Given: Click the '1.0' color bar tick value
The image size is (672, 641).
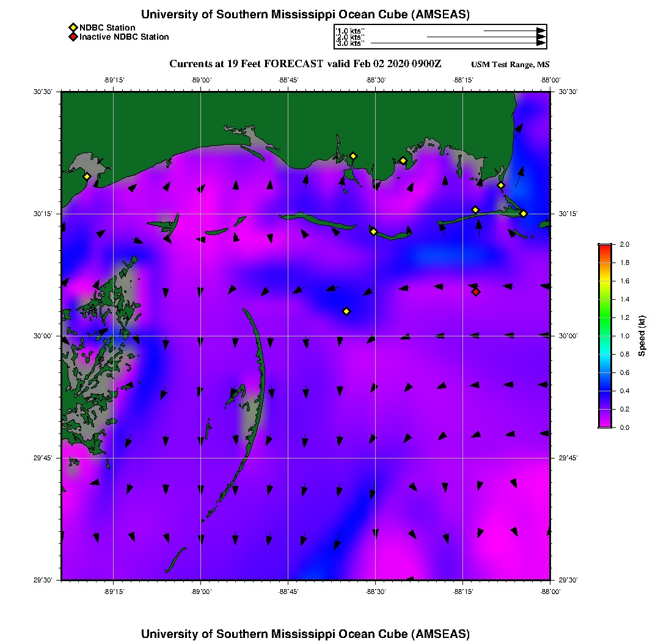Looking at the screenshot, I should click(x=624, y=336).
